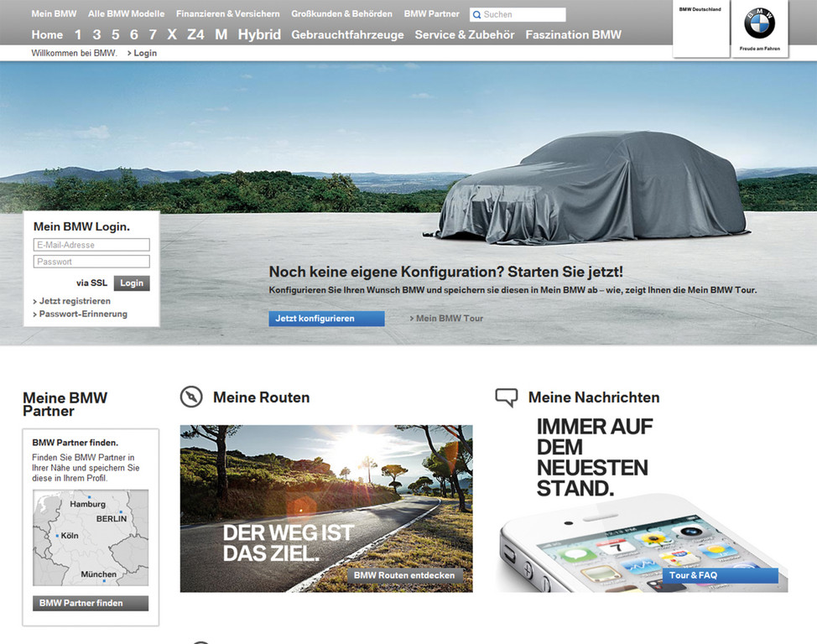Click the Germany map thumbnail
Screen dimensions: 817x644
coord(91,538)
